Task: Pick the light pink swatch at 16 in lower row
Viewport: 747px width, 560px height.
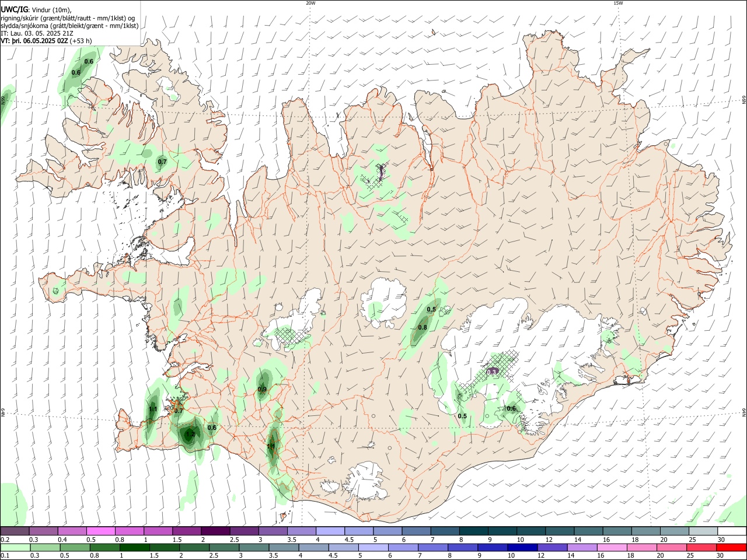Action: pos(612,548)
